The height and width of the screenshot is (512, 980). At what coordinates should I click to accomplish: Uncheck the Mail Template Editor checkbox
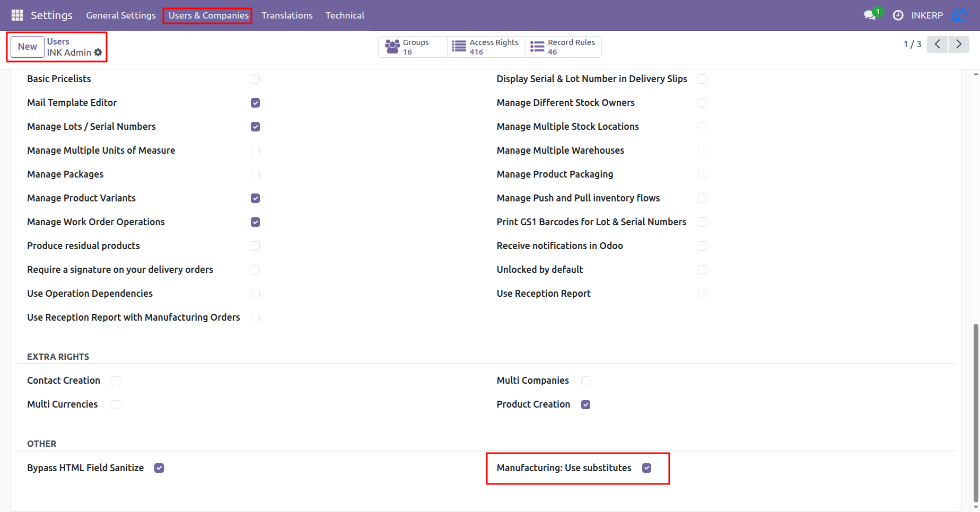256,103
